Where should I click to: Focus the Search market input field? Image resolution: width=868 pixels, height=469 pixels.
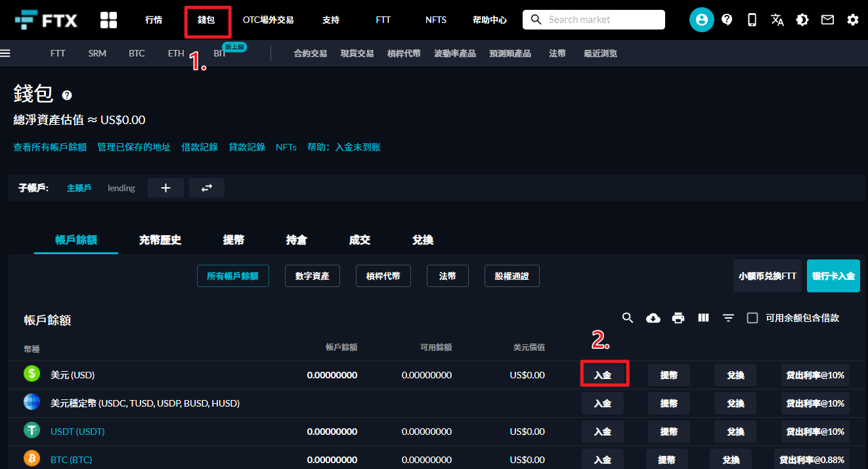(x=594, y=20)
